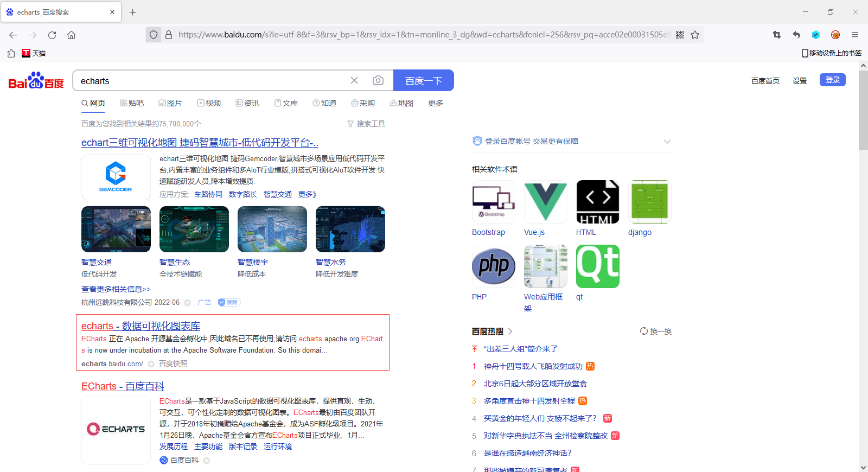Open the 智慧水务 image thumbnail

coord(350,229)
